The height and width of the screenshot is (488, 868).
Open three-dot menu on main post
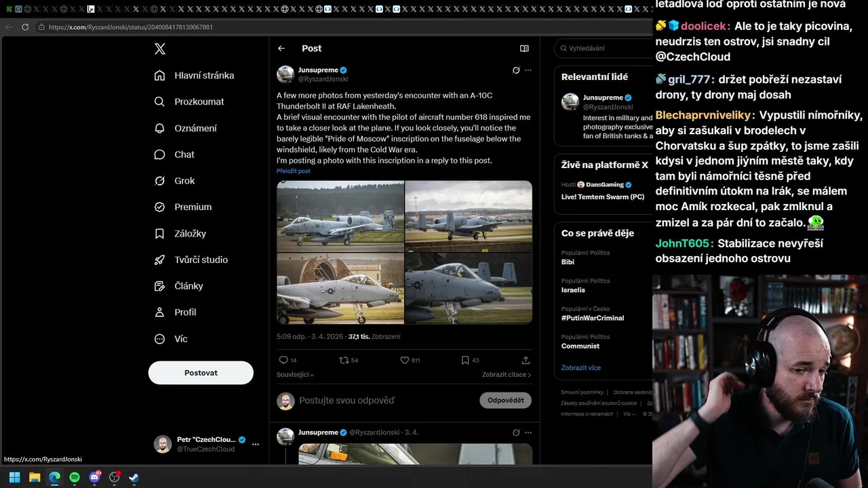tap(528, 70)
